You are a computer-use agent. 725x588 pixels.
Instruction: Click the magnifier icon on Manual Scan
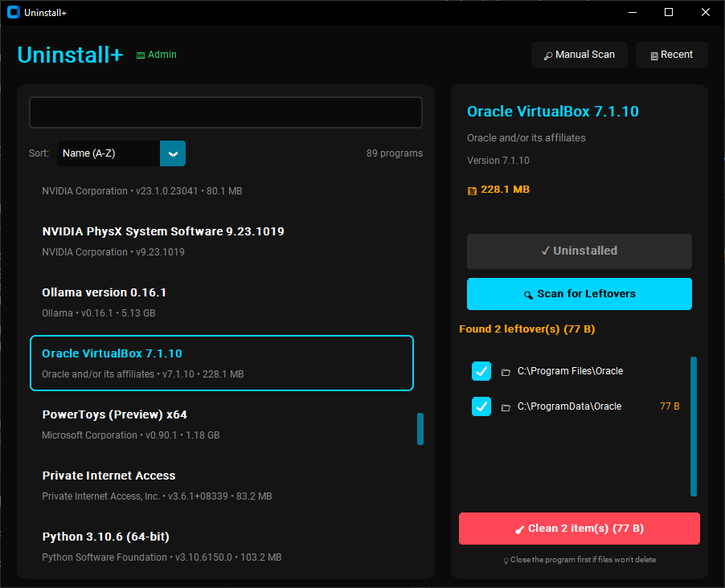548,55
